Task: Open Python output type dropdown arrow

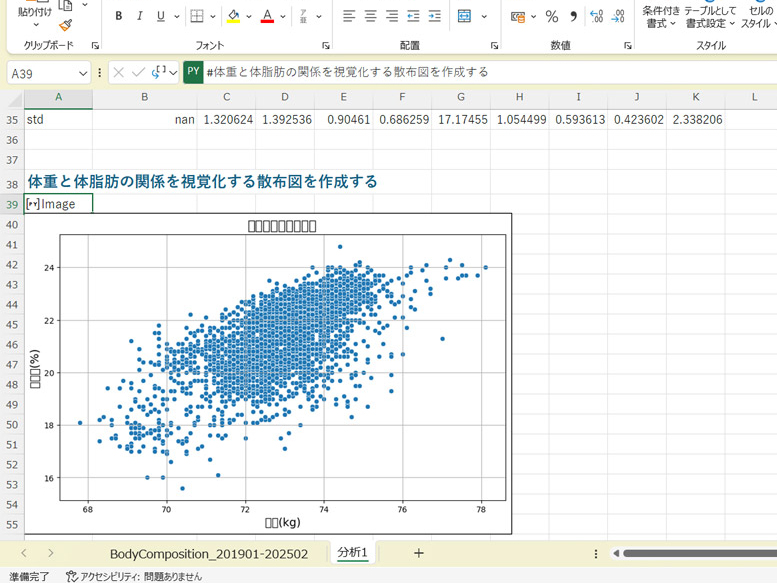Action: pos(173,73)
